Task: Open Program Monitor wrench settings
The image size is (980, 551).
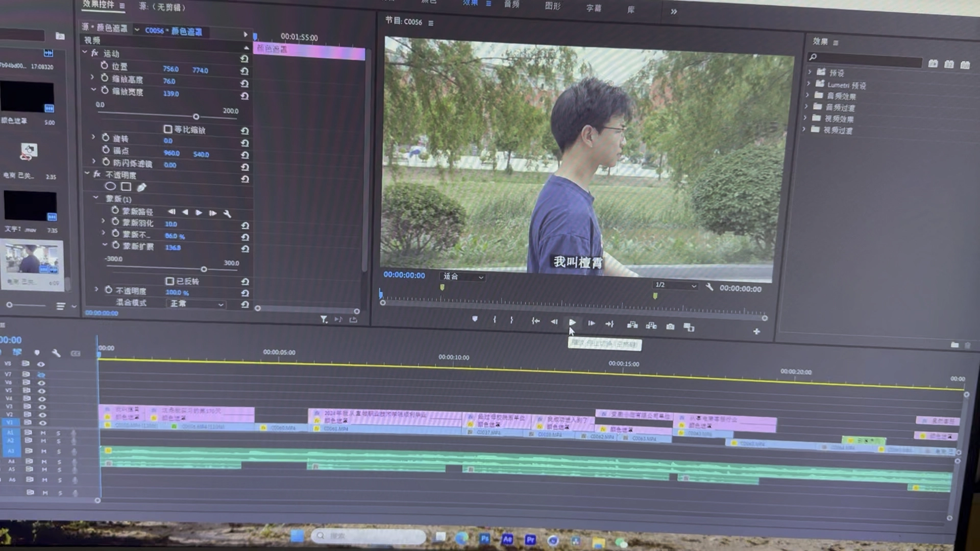Action: 709,287
